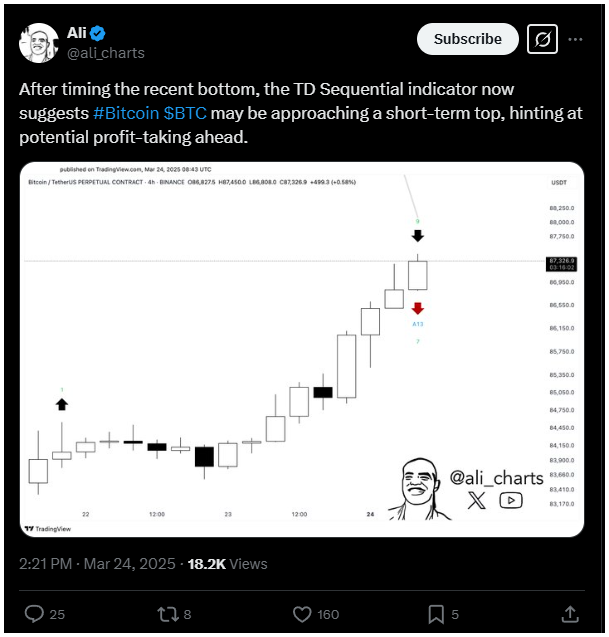The height and width of the screenshot is (637, 609).
Task: Click the repost arrows icon
Action: point(168,614)
